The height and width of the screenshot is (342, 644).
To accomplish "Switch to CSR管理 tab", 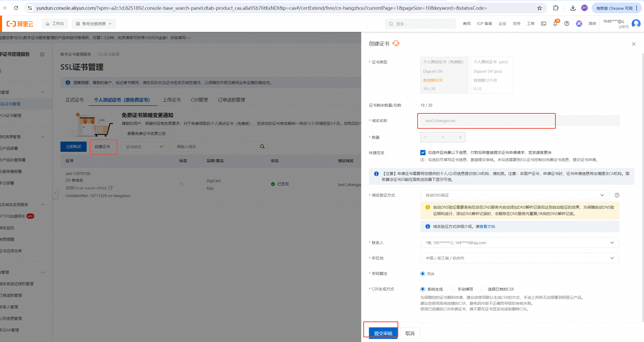I will pyautogui.click(x=199, y=100).
